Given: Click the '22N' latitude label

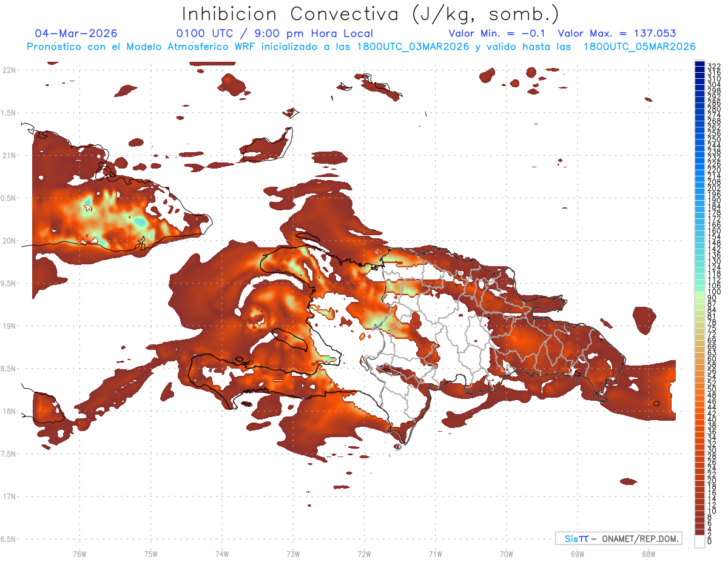Looking at the screenshot, I should pyautogui.click(x=9, y=70).
